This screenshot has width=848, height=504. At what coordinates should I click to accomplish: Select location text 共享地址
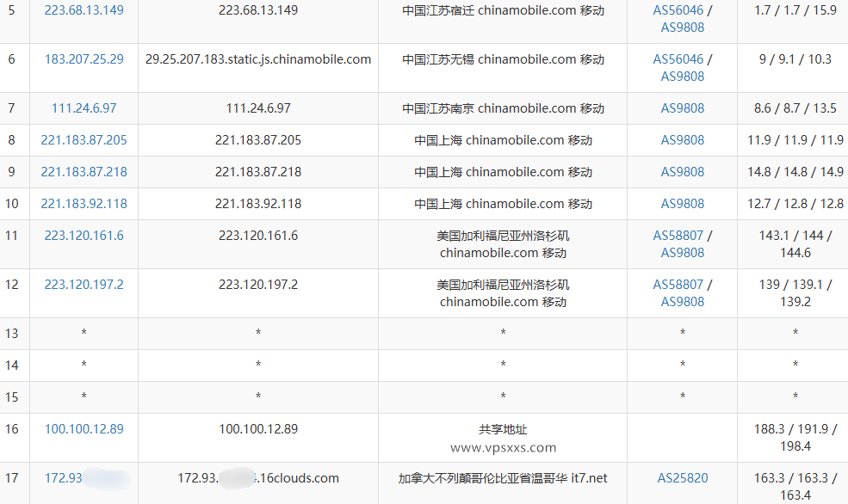(503, 429)
